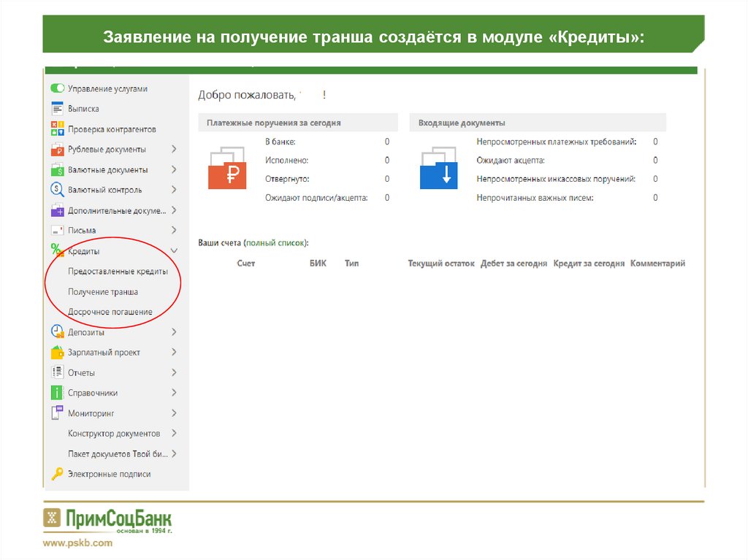
Task: Select the Кредиты percent icon
Action: click(x=57, y=250)
